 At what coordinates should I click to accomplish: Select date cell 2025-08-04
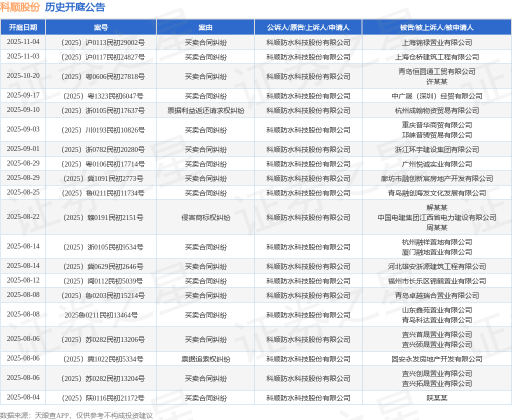23,397
